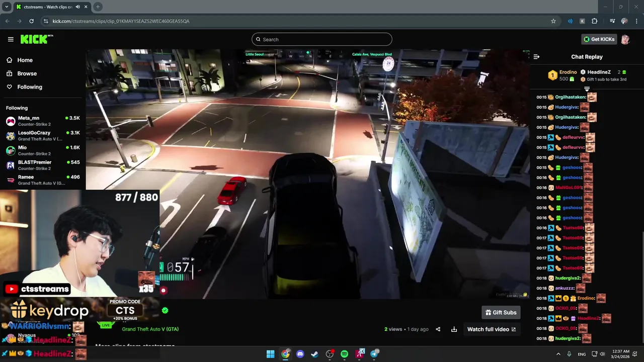The image size is (644, 362).
Task: Open the tab search dropdown
Action: click(6, 7)
